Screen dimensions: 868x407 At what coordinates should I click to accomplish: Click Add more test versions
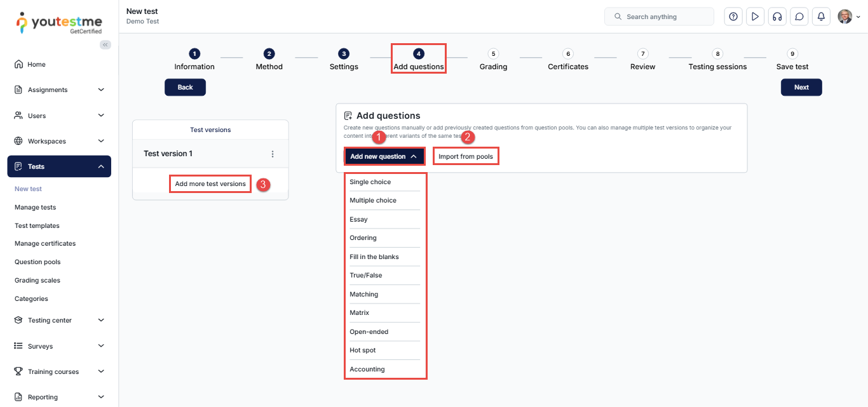(210, 184)
